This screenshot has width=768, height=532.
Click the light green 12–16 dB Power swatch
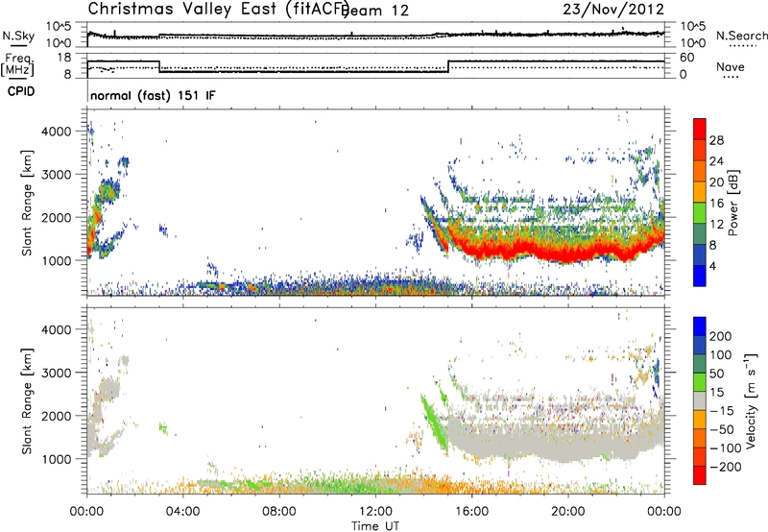point(700,213)
